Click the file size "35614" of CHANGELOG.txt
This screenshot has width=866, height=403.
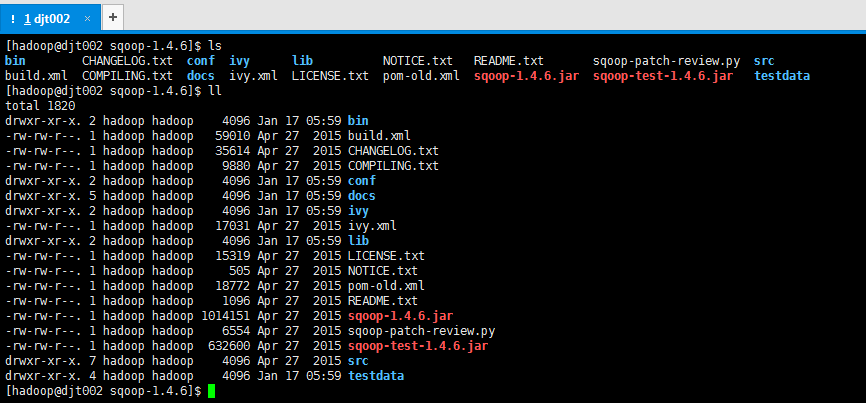(x=233, y=151)
